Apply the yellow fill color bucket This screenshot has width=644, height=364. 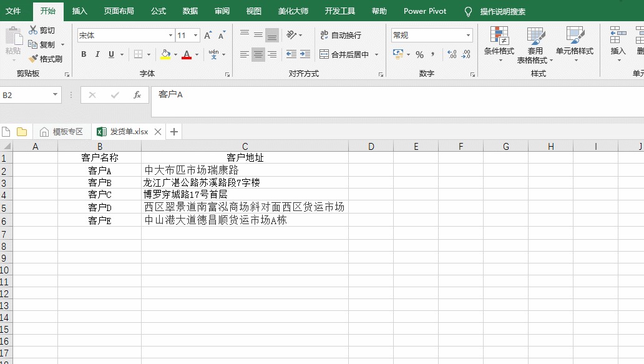tap(165, 54)
